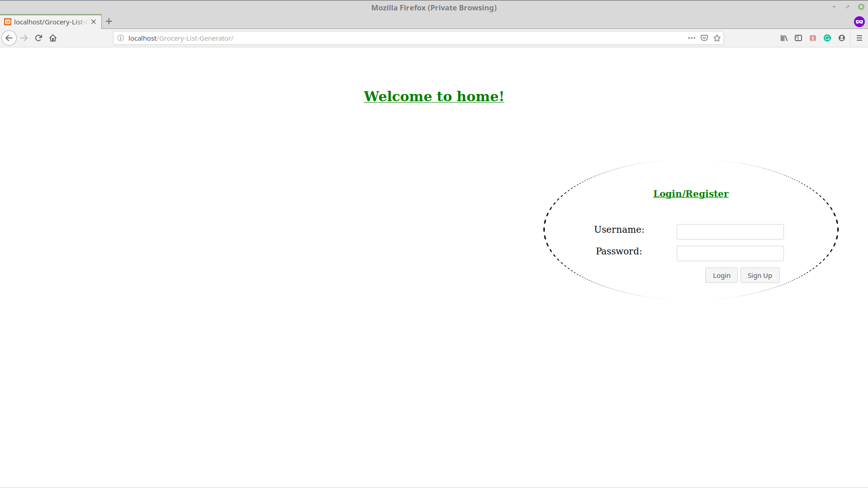Close the Firefox window
This screenshot has width=868, height=488.
point(861,7)
